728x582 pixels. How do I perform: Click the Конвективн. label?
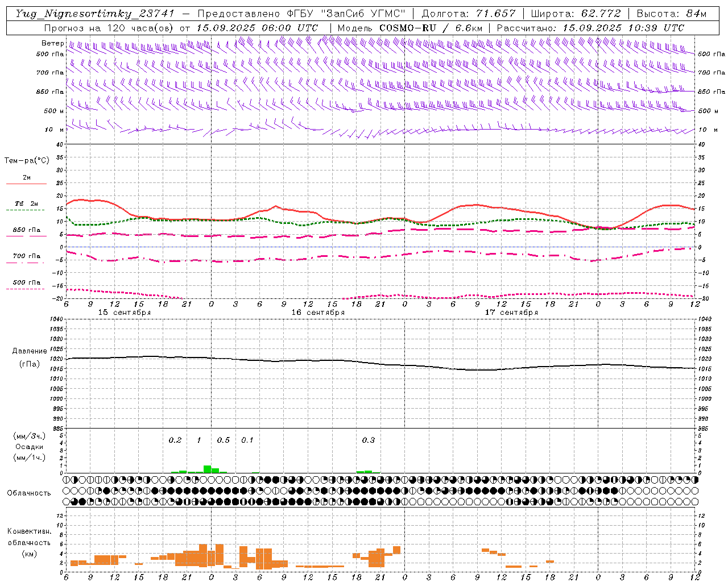coord(30,531)
